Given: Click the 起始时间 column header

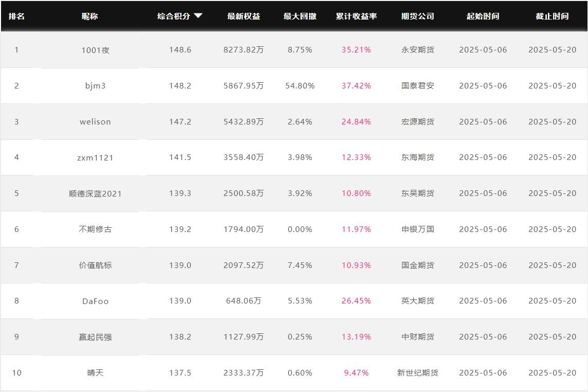Looking at the screenshot, I should (483, 16).
